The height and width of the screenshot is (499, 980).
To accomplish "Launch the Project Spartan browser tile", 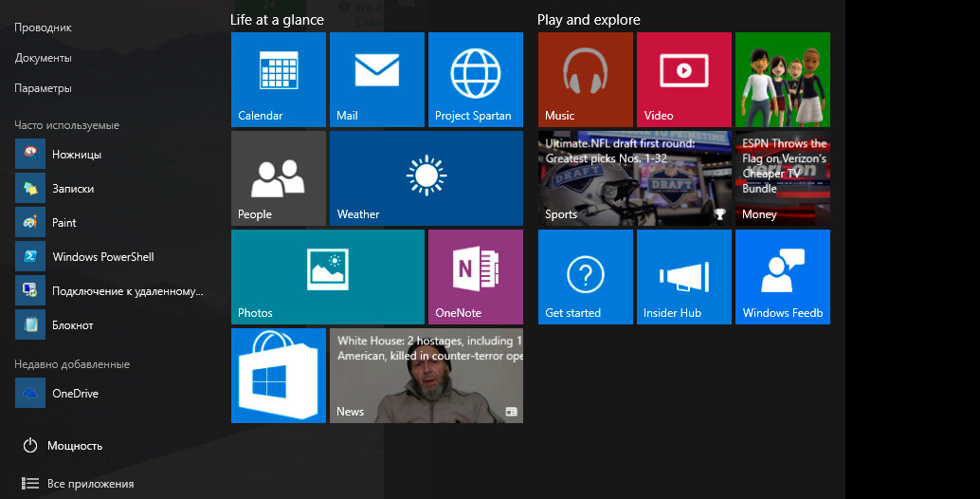I will tap(476, 80).
